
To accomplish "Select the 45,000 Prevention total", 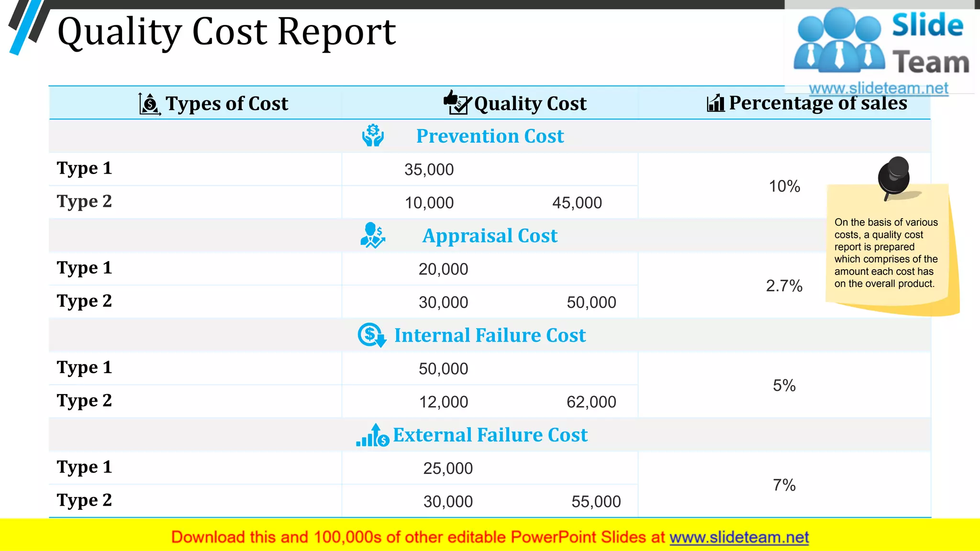I will (577, 203).
